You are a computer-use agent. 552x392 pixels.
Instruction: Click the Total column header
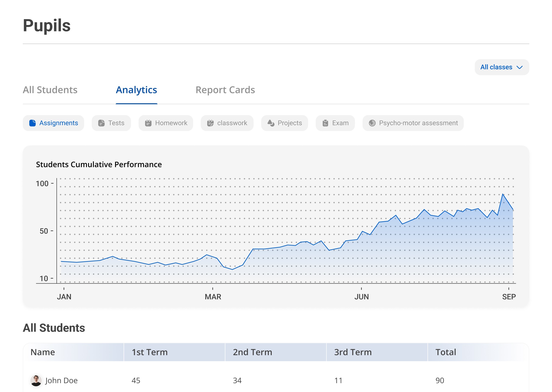(446, 352)
